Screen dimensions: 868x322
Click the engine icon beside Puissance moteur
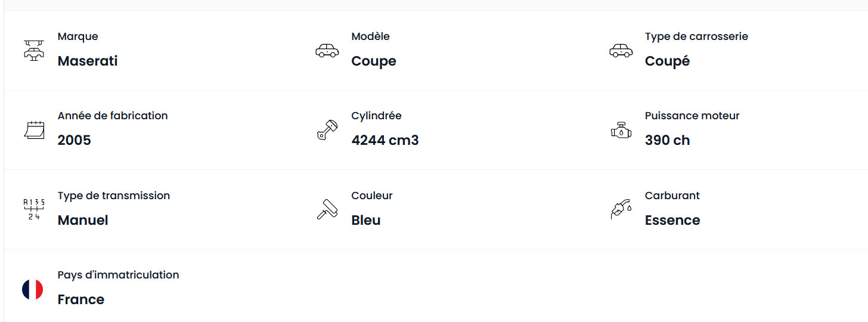click(x=621, y=130)
